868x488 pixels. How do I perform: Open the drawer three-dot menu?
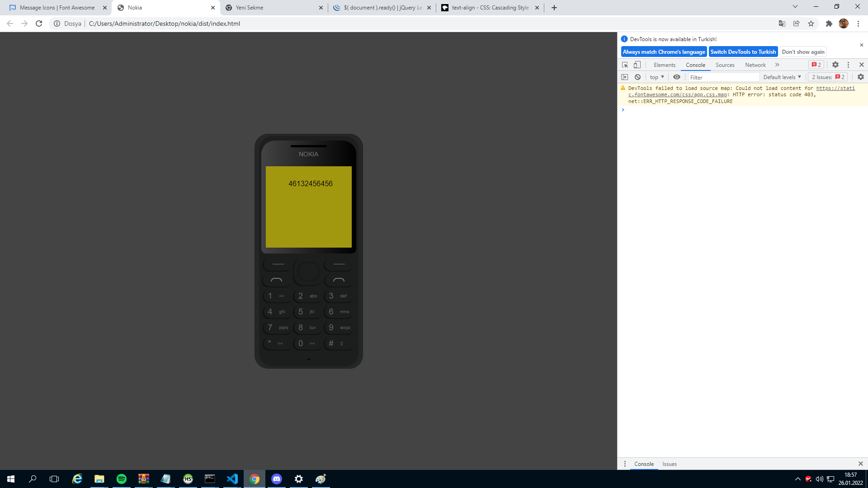[625, 464]
